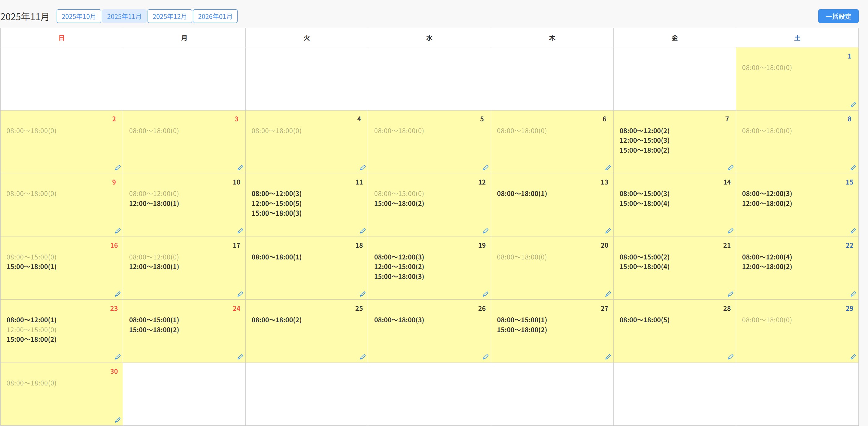Select the 2025年12月 month tab

(x=170, y=16)
